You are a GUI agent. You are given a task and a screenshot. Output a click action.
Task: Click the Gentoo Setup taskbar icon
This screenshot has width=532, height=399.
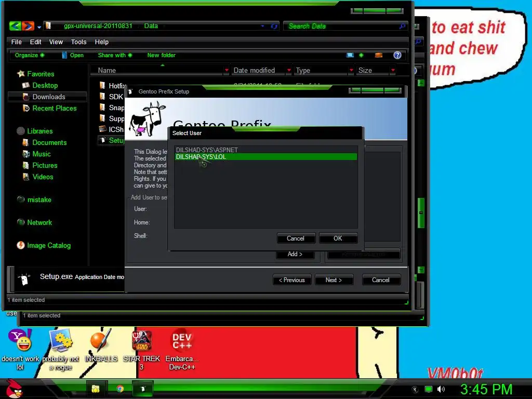[x=143, y=389]
